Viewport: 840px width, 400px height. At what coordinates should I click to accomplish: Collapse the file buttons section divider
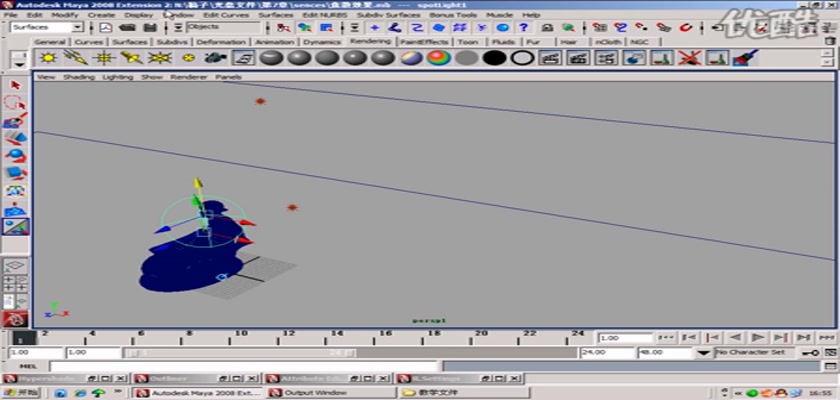point(93,27)
